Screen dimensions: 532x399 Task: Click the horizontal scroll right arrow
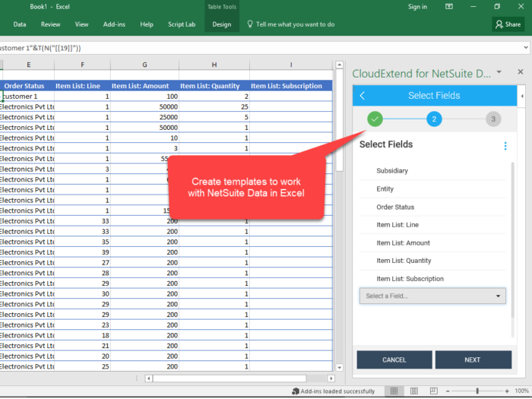coord(331,378)
